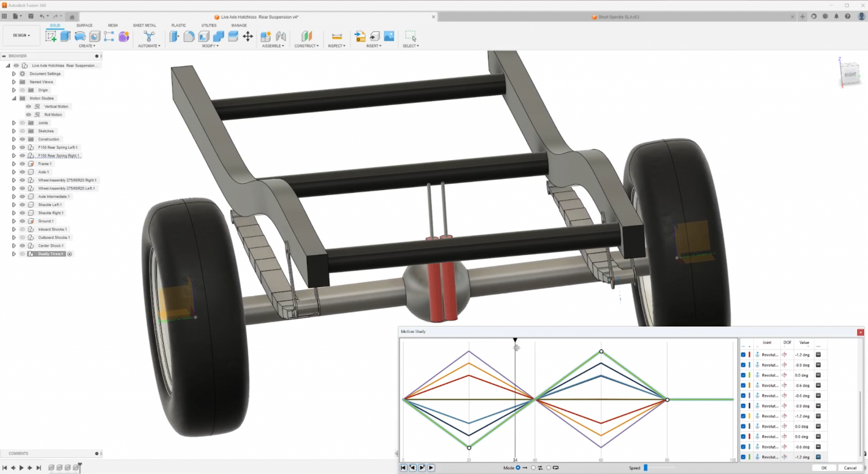Hide the Frame:1 component
The height and width of the screenshot is (474, 868).
tap(23, 164)
